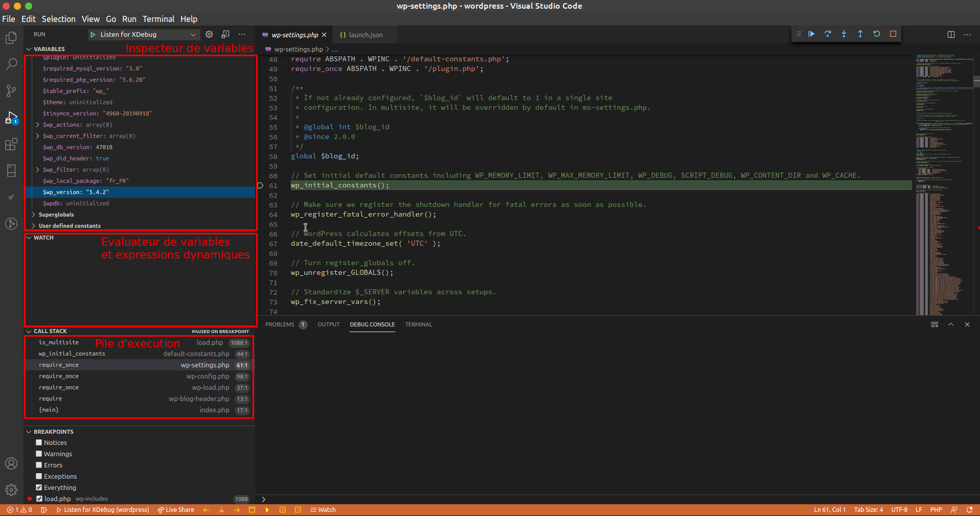The height and width of the screenshot is (516, 980).
Task: Open the Explorer view in activity bar
Action: 11,38
